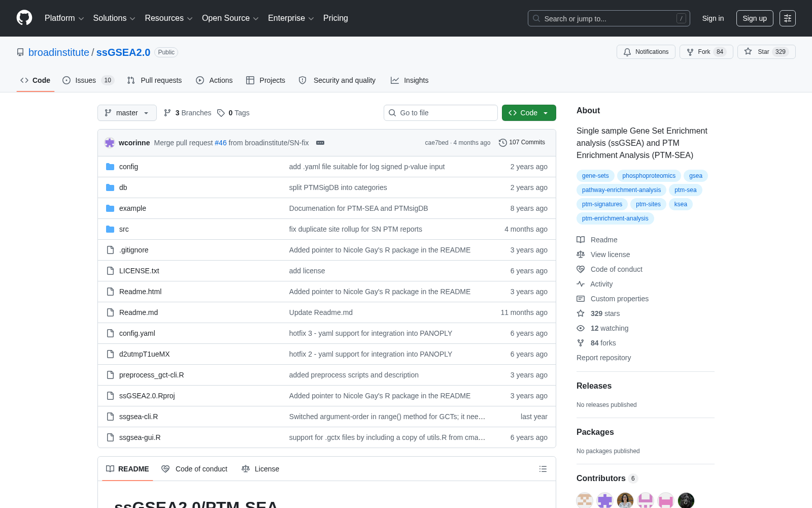Open pull request #46 link
This screenshot has width=812, height=508.
pyautogui.click(x=221, y=143)
